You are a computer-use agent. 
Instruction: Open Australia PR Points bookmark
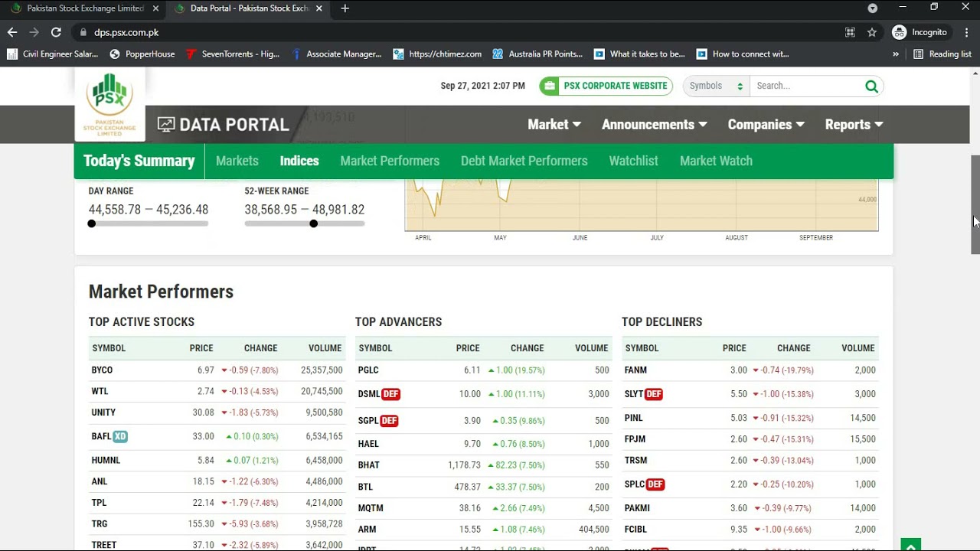[537, 54]
